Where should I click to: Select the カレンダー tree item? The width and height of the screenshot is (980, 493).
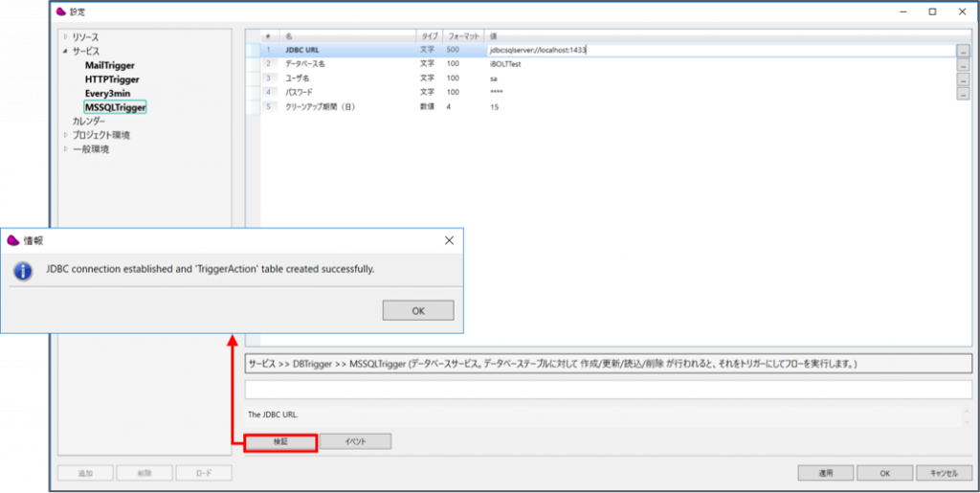click(x=89, y=122)
